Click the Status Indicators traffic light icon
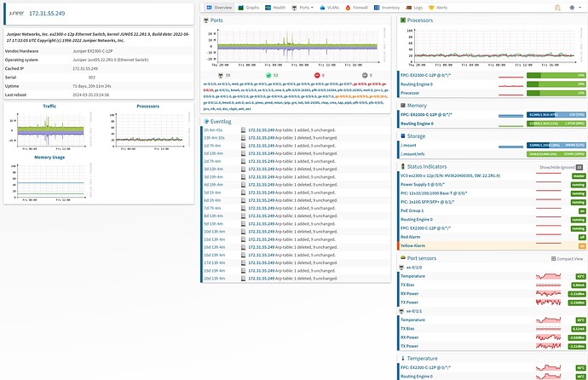This screenshot has height=380, width=588. pyautogui.click(x=403, y=166)
